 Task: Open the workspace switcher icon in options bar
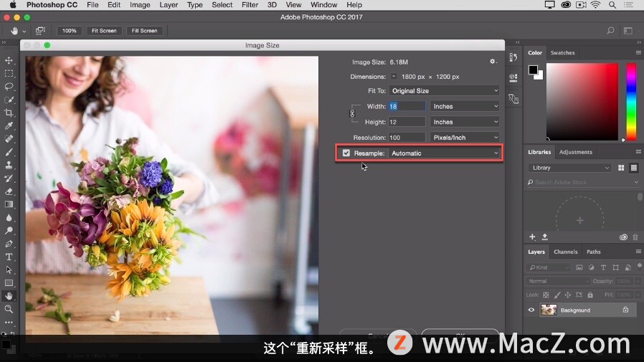628,30
